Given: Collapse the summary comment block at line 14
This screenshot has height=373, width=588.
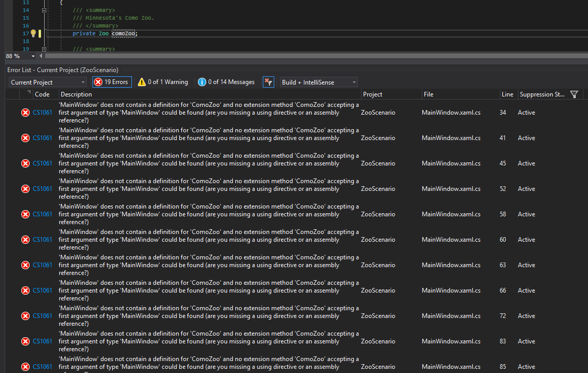Looking at the screenshot, I should point(44,10).
